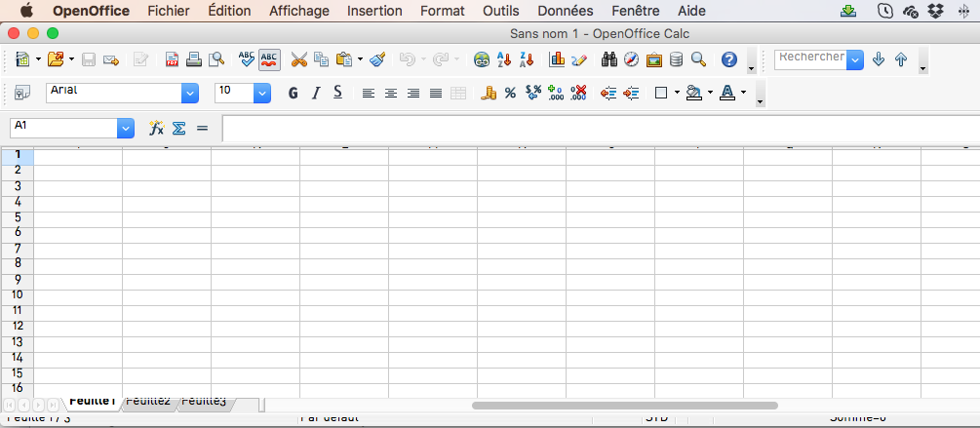Open the font size 10 dropdown
This screenshot has width=980, height=428.
[262, 93]
